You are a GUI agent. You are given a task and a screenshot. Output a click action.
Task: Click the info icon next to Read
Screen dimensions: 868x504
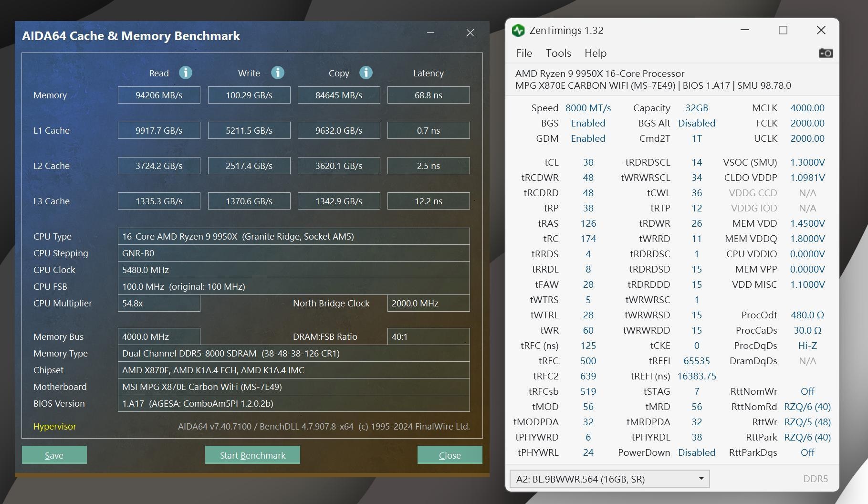point(186,73)
